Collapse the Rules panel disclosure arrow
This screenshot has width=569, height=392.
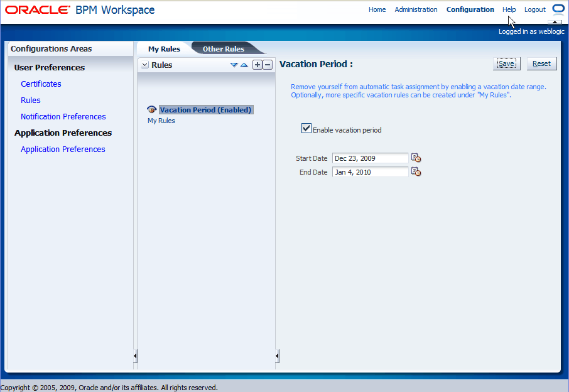145,65
